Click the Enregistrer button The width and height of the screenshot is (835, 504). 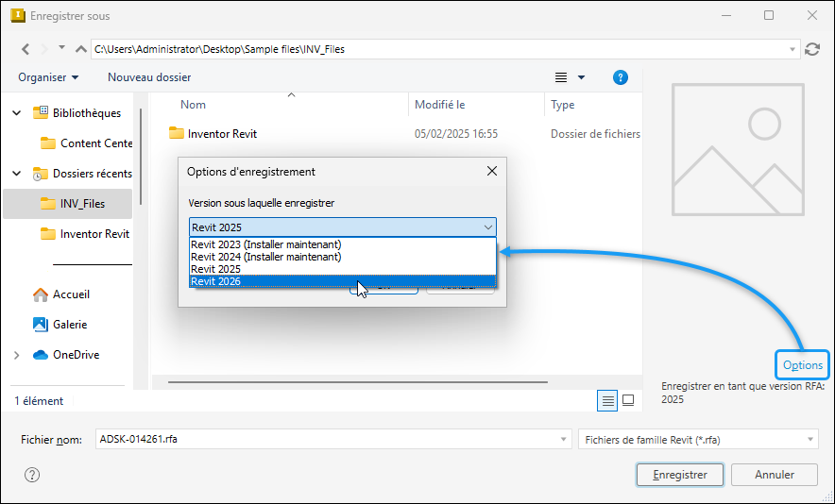680,475
